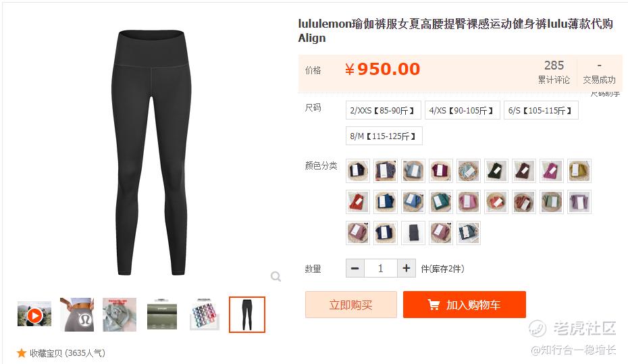The image size is (628, 364).
Task: Select the yellow color option ending first row
Action: click(x=579, y=171)
